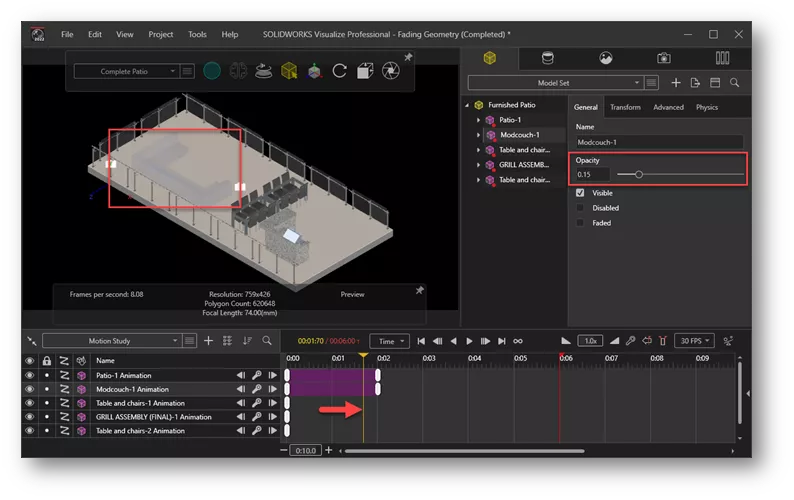The height and width of the screenshot is (500, 794).
Task: Open the Tools menu
Action: tap(197, 34)
